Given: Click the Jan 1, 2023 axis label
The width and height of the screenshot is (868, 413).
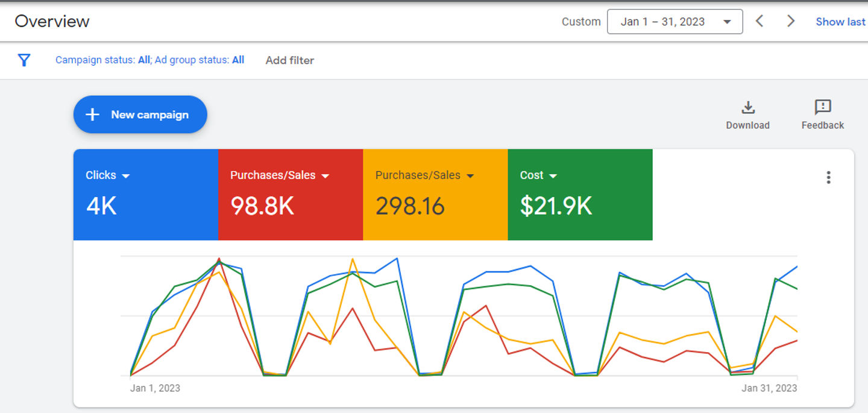Looking at the screenshot, I should point(155,388).
